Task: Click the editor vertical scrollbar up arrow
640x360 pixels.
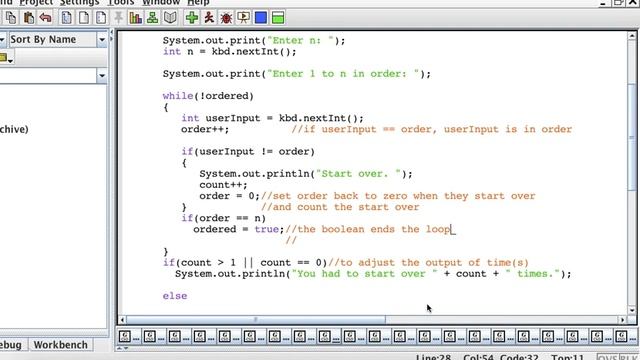Action: click(632, 36)
